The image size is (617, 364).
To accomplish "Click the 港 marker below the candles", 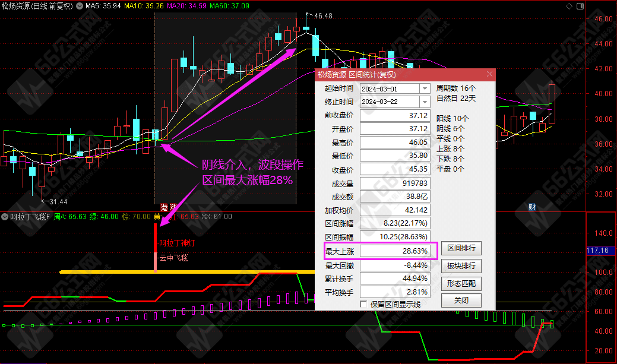I will click(x=164, y=207).
